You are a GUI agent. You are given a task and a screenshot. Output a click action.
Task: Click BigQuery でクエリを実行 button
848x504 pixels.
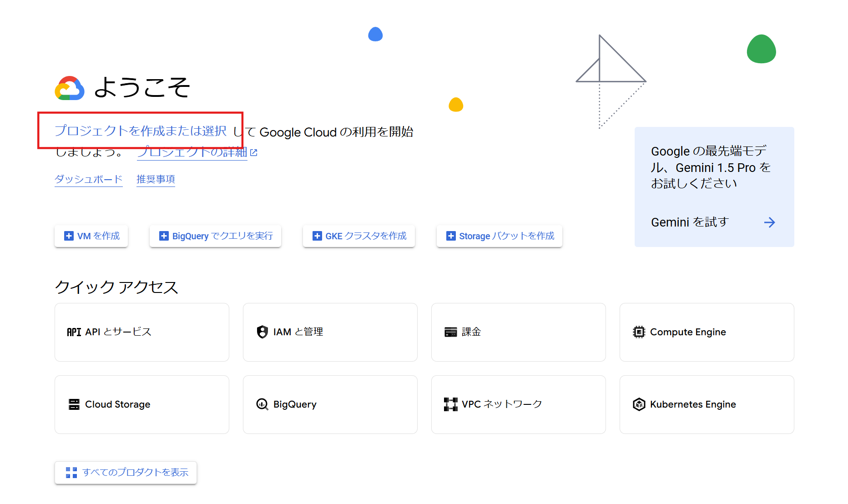tap(215, 236)
